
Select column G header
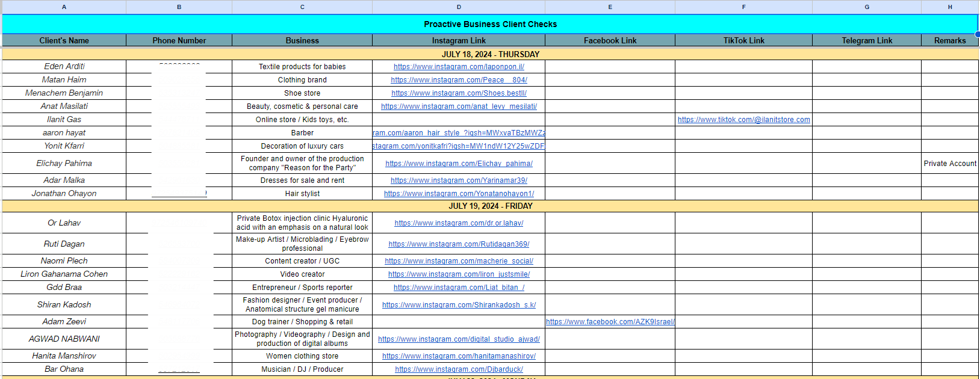coord(867,7)
